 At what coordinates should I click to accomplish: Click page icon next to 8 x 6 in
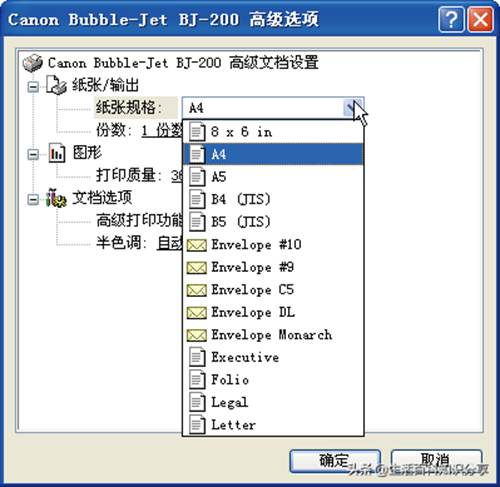197,132
